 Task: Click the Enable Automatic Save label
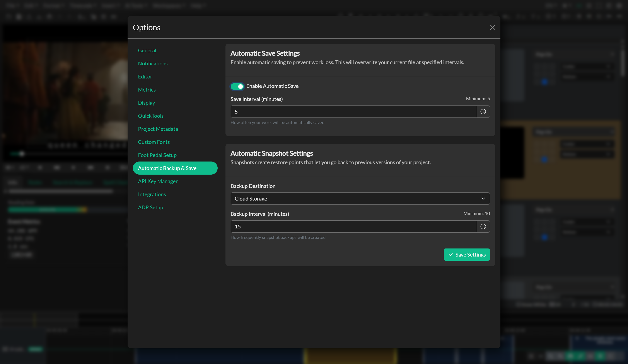(272, 86)
